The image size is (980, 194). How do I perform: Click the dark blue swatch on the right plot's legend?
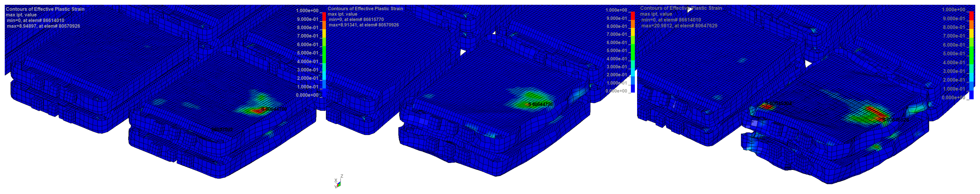coord(971,95)
